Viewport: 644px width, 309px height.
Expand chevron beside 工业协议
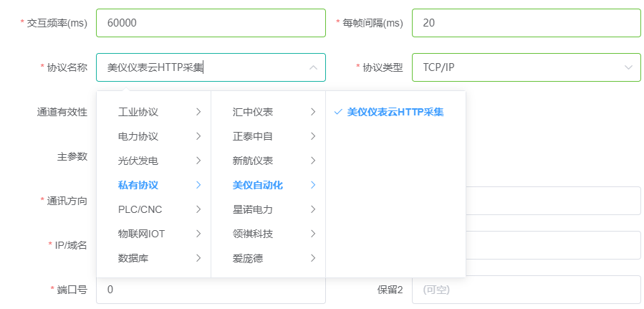[x=198, y=112]
